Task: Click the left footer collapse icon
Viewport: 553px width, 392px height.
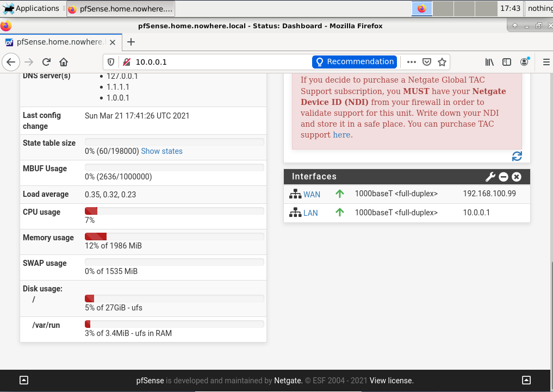Action: click(x=23, y=380)
